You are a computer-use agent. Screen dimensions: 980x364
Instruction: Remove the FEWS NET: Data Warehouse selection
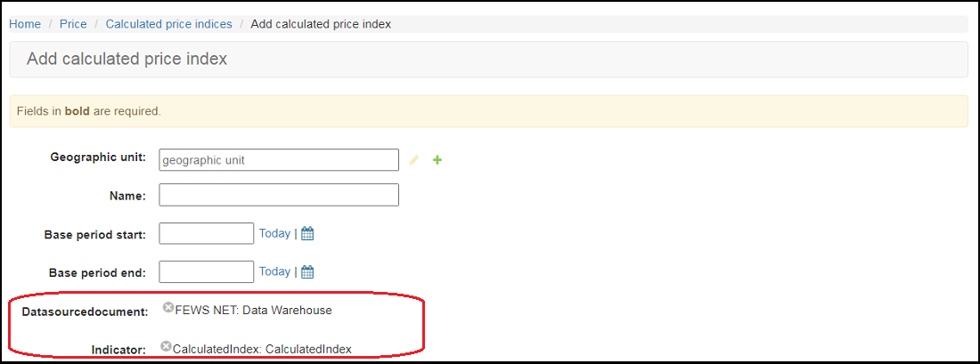(168, 308)
